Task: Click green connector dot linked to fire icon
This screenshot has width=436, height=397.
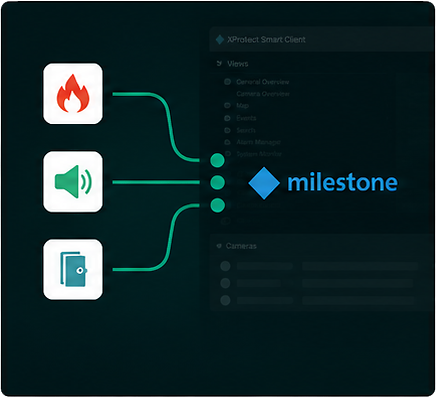Action: (217, 160)
